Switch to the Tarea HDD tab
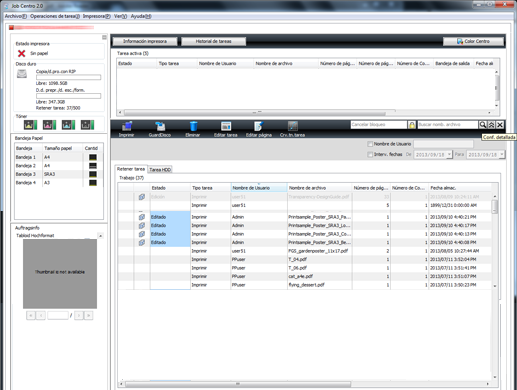517x390 pixels. coord(160,170)
